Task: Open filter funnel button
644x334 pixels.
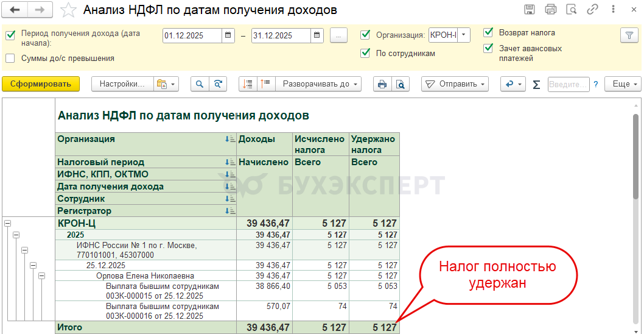Action: tap(629, 35)
